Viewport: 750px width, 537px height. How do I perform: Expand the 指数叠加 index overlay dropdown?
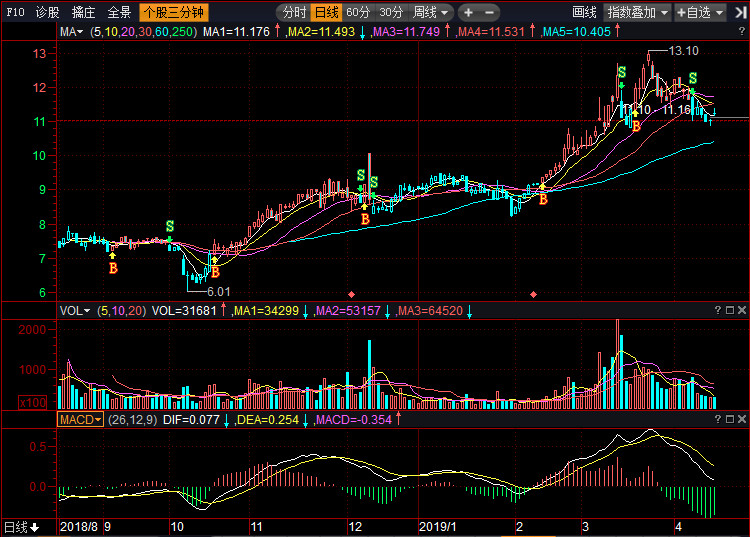click(636, 13)
